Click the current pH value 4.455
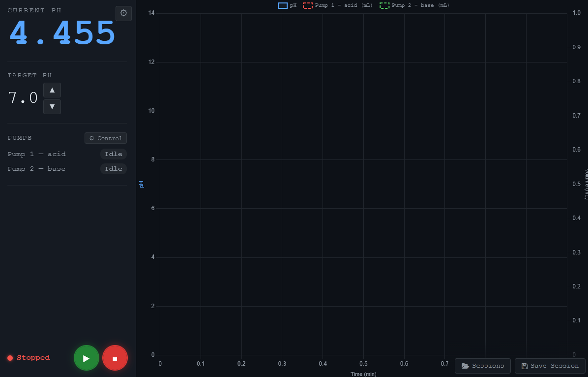The width and height of the screenshot is (588, 377). click(62, 33)
